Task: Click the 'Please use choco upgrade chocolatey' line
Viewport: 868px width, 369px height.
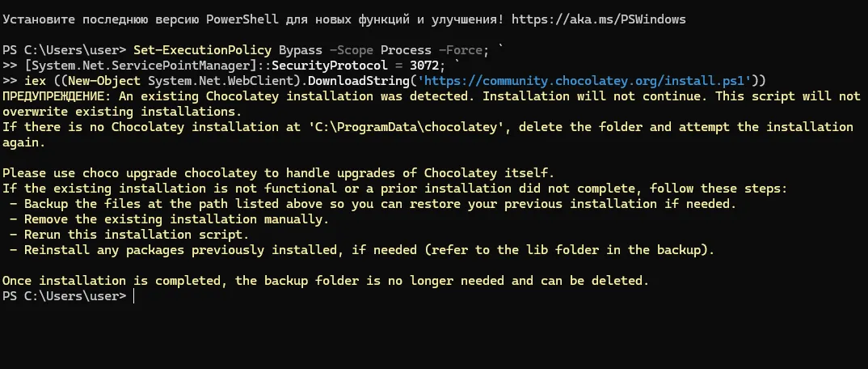Action: (x=278, y=173)
